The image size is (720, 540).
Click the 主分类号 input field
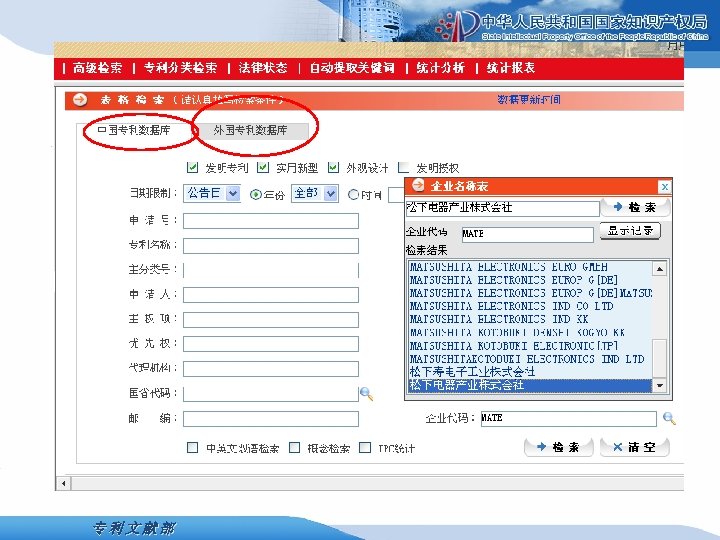[x=271, y=270]
